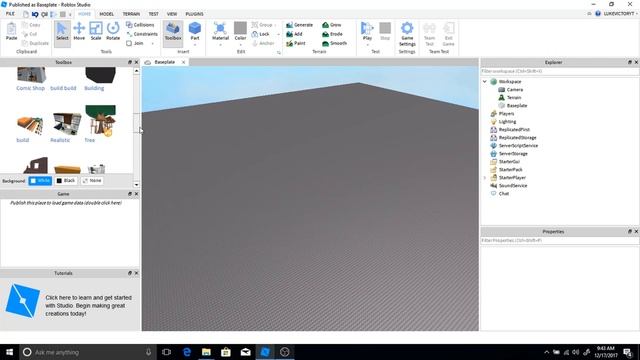Toggle the Join checkbox
The width and height of the screenshot is (640, 360).
click(x=135, y=43)
